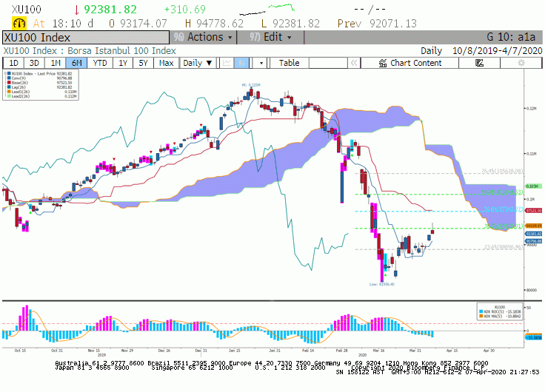The height and width of the screenshot is (392, 545).
Task: Toggle the Lead1(26) legend series
Action: tap(21, 92)
